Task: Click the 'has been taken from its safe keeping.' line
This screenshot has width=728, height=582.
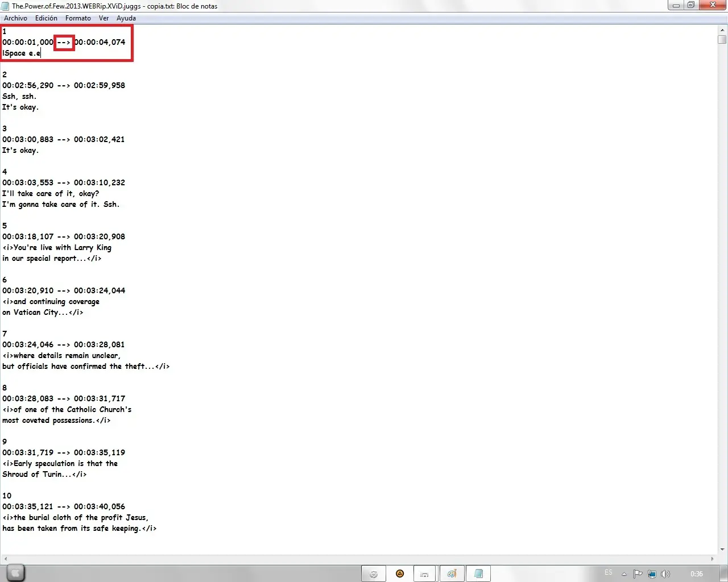Action: click(x=80, y=528)
